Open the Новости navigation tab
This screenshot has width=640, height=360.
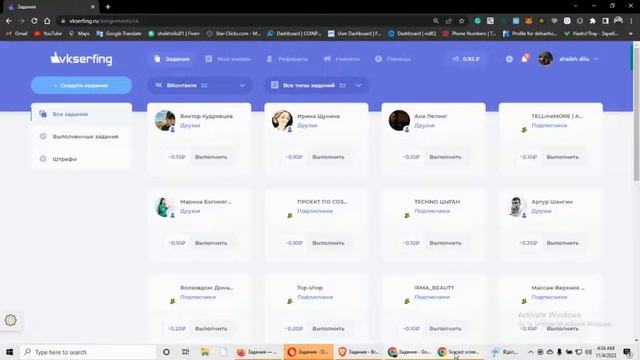click(x=342, y=59)
